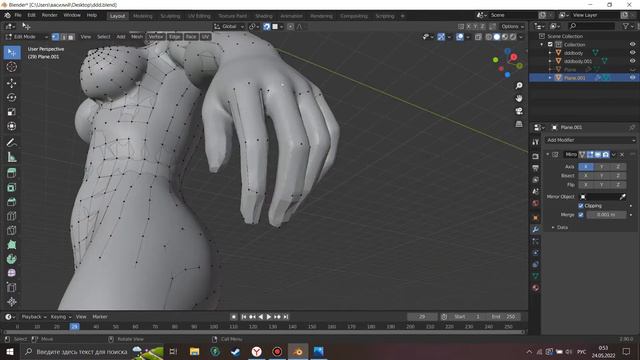640x360 pixels.
Task: Expand the Data section in modifier
Action: pos(560,227)
